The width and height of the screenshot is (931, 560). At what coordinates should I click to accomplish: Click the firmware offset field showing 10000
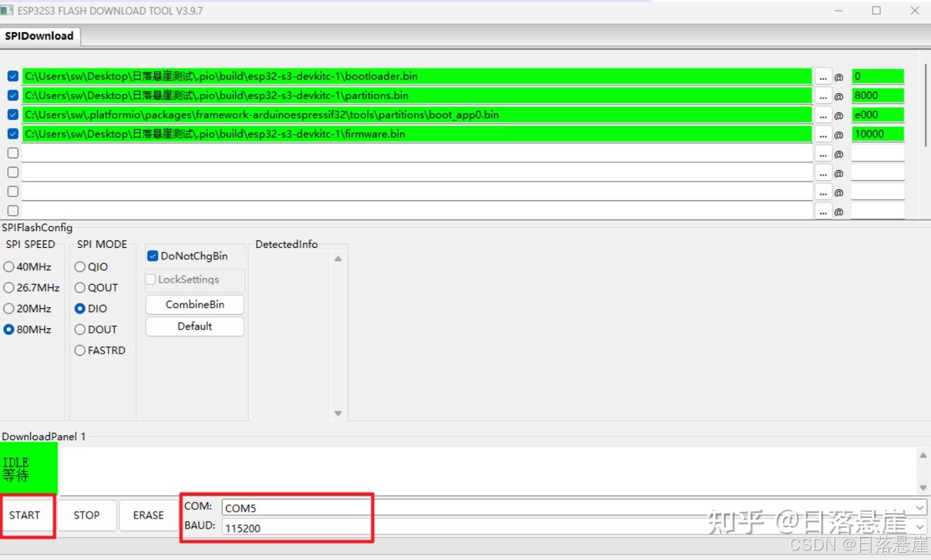[x=878, y=133]
